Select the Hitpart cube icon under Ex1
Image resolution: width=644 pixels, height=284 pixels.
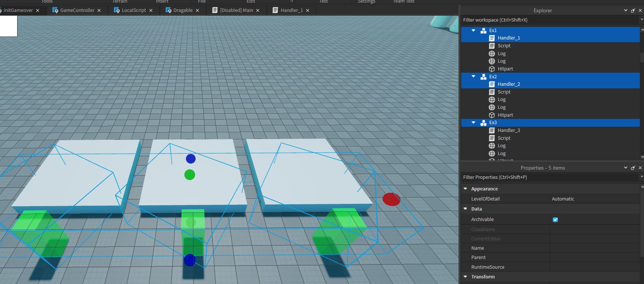[492, 69]
